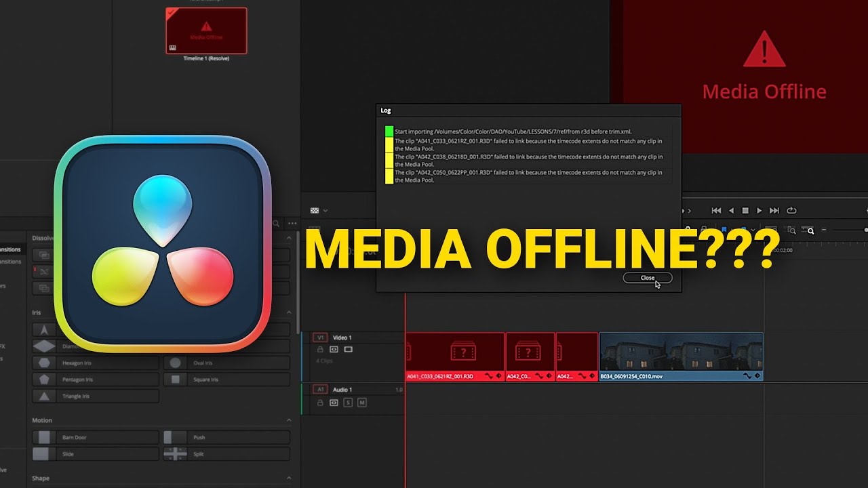Click log line about A042_C038_0621BD_001.R3D

(528, 160)
